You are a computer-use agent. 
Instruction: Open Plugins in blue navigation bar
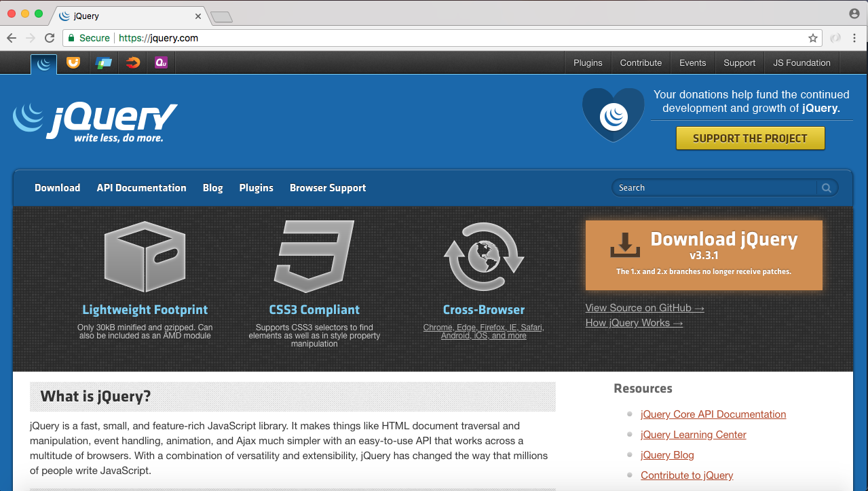click(x=256, y=188)
